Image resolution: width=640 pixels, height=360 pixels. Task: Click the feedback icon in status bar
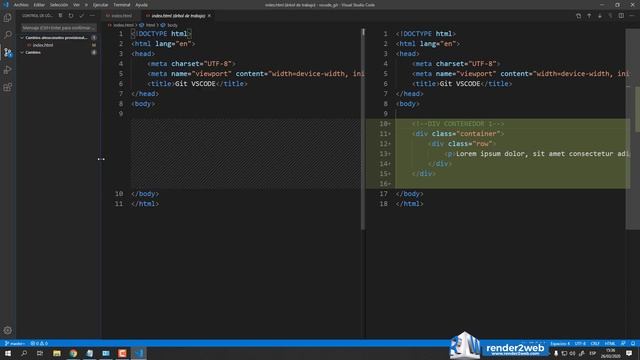623,343
